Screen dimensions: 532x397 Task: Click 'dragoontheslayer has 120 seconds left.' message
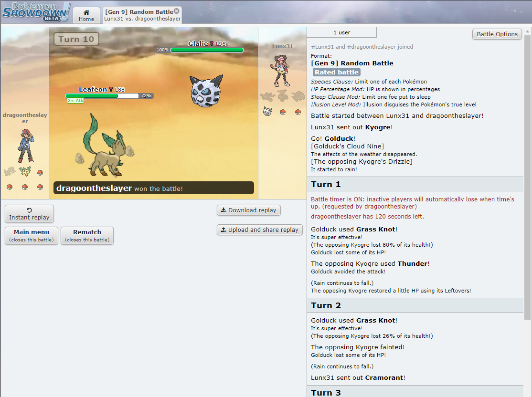click(367, 216)
